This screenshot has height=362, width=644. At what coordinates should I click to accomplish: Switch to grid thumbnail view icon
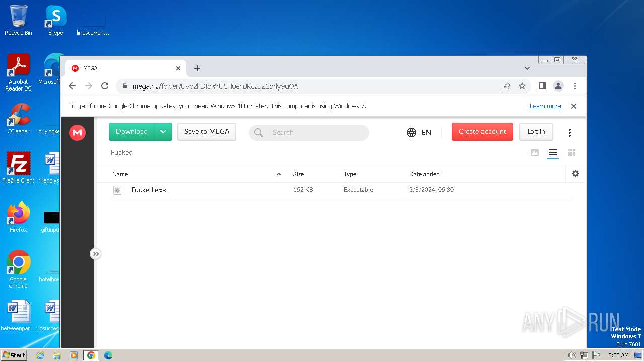571,153
